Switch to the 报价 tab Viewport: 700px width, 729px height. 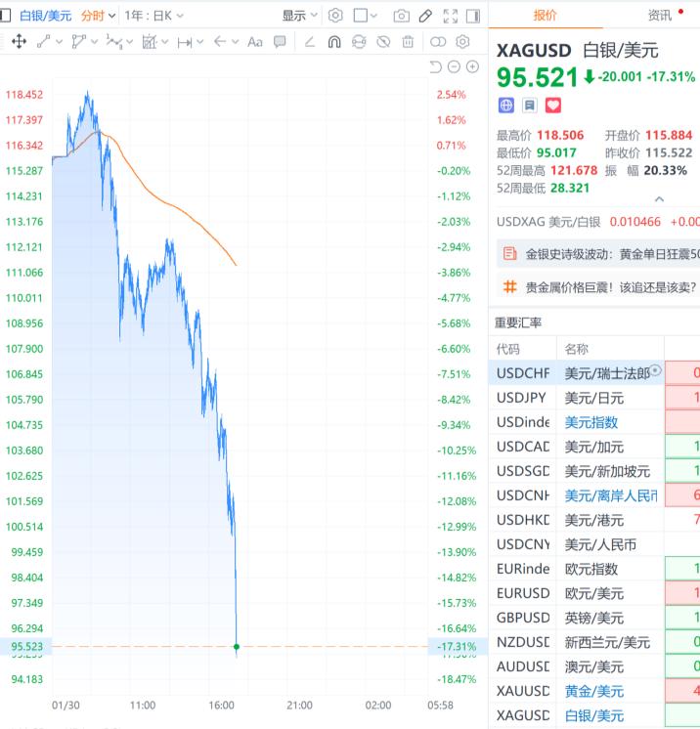click(545, 16)
